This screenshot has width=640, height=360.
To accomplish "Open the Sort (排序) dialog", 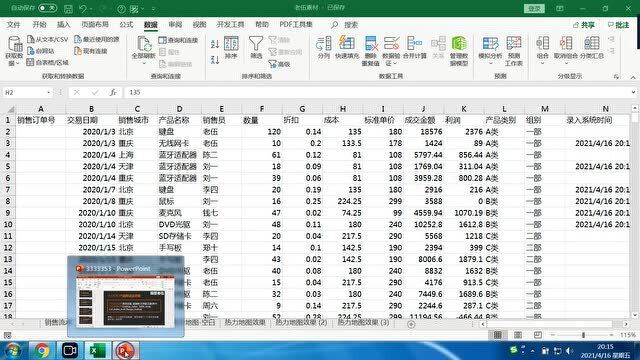I will click(x=231, y=47).
